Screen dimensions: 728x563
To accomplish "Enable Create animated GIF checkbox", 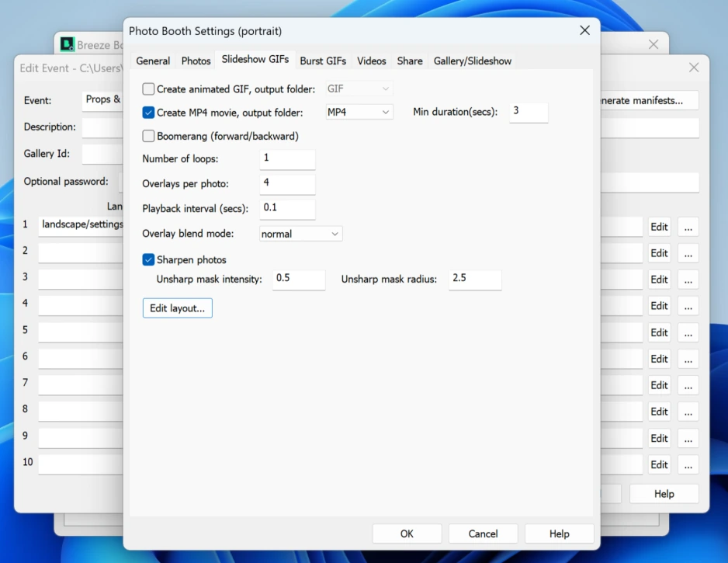I will pos(148,89).
